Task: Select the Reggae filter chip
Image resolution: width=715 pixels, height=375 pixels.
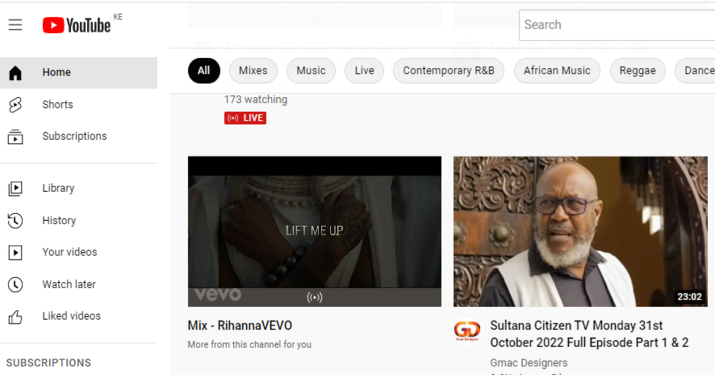Action: click(x=637, y=71)
